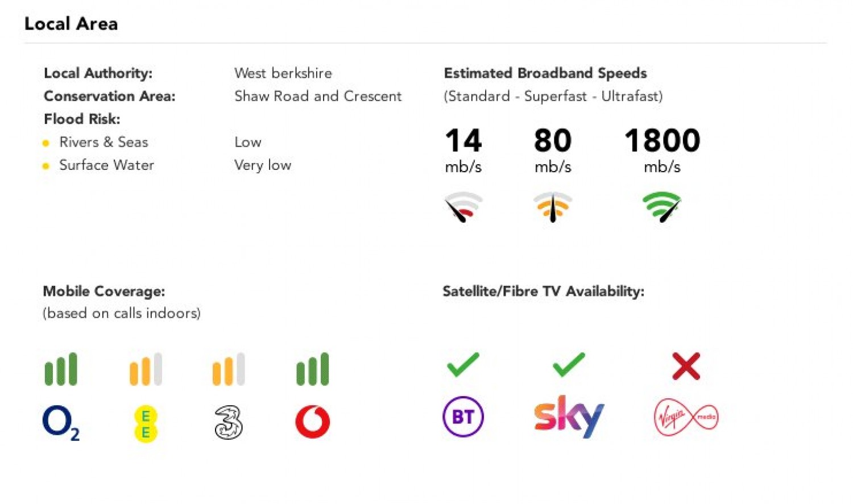Click the O2 network logo
853x504 pixels.
[x=61, y=423]
